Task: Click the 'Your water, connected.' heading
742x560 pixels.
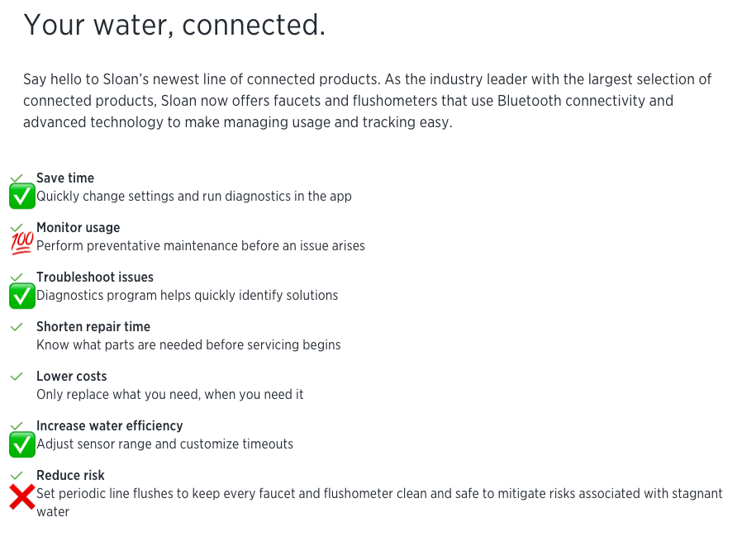Action: coord(174,26)
